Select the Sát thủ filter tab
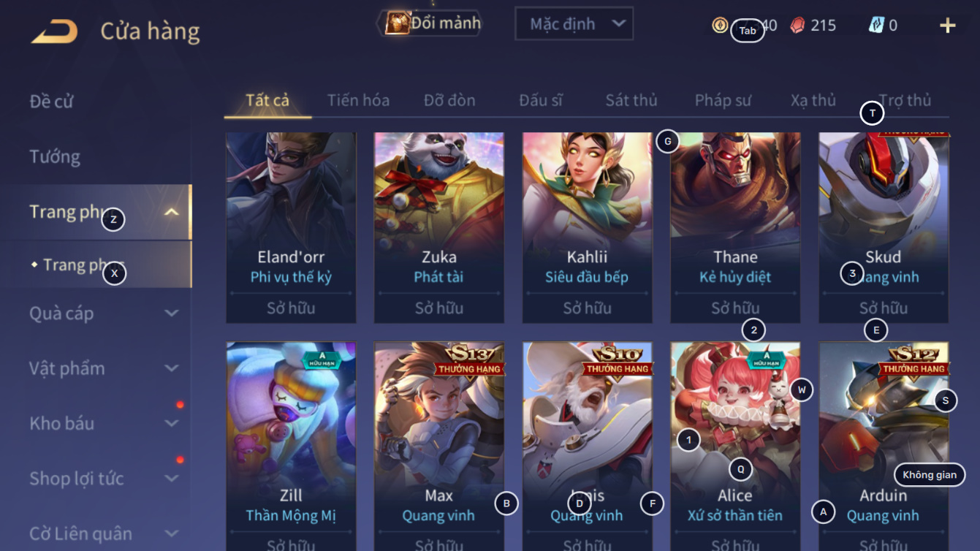The image size is (980, 551). (631, 101)
